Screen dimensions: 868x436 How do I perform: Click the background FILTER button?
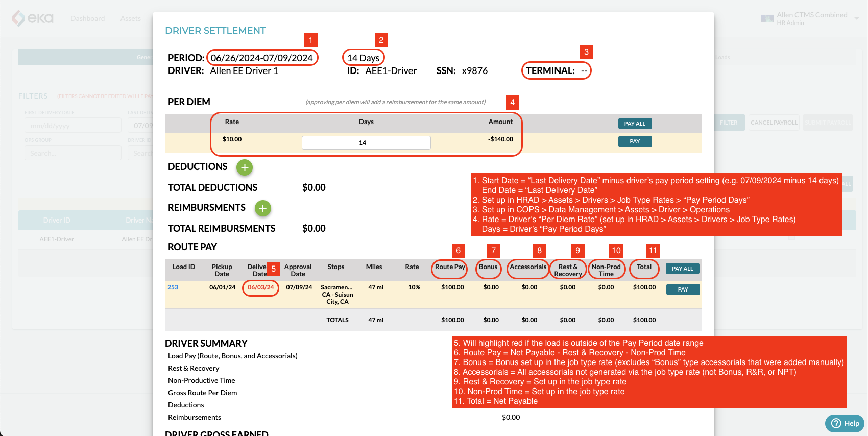[729, 123]
